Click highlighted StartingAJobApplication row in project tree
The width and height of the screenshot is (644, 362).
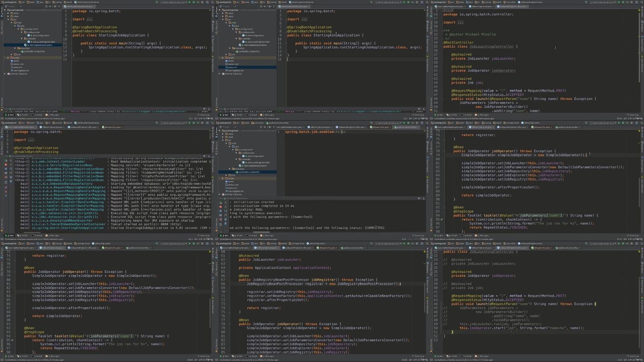[33, 45]
